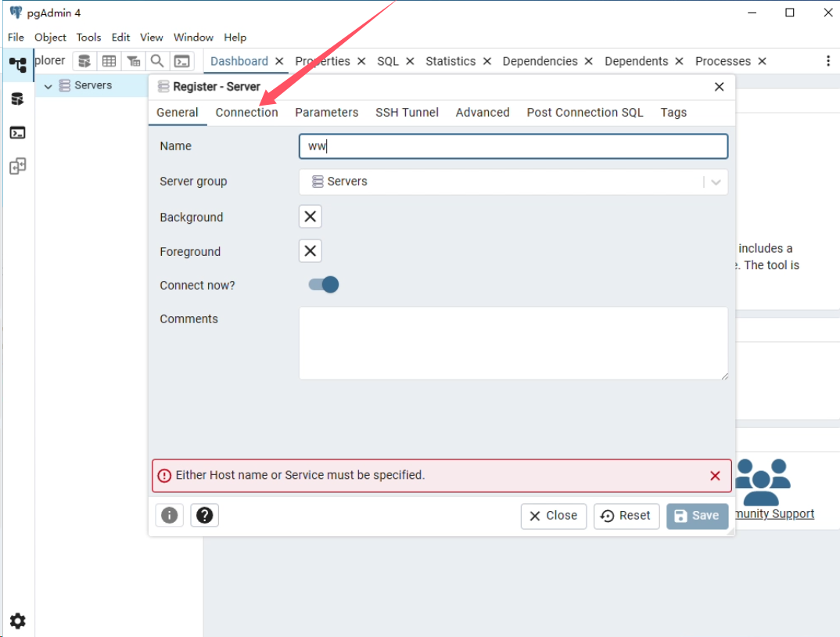Open the vertical three-dot panel menu

827,61
